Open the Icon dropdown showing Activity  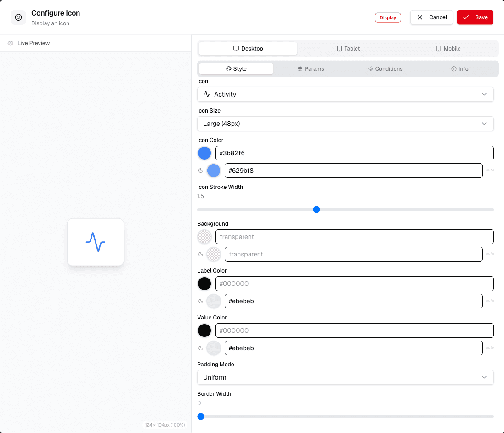tap(345, 94)
